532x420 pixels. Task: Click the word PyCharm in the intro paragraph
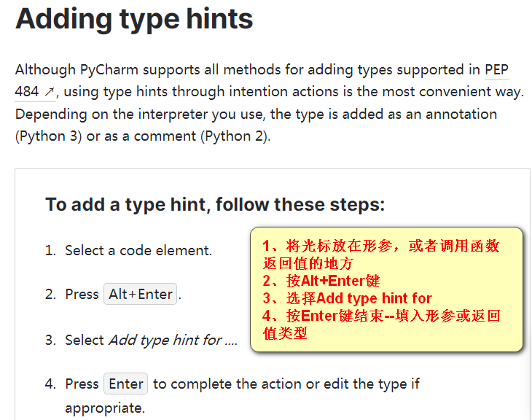[x=109, y=70]
